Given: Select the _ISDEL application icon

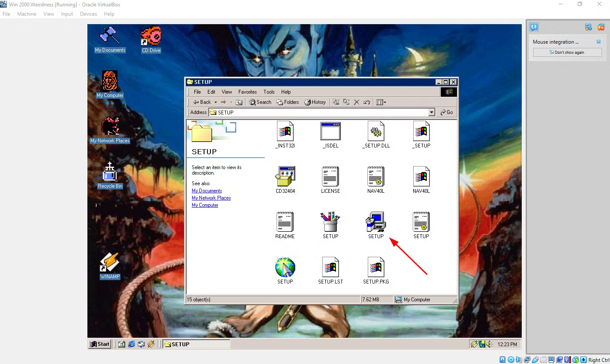Looking at the screenshot, I should point(330,131).
